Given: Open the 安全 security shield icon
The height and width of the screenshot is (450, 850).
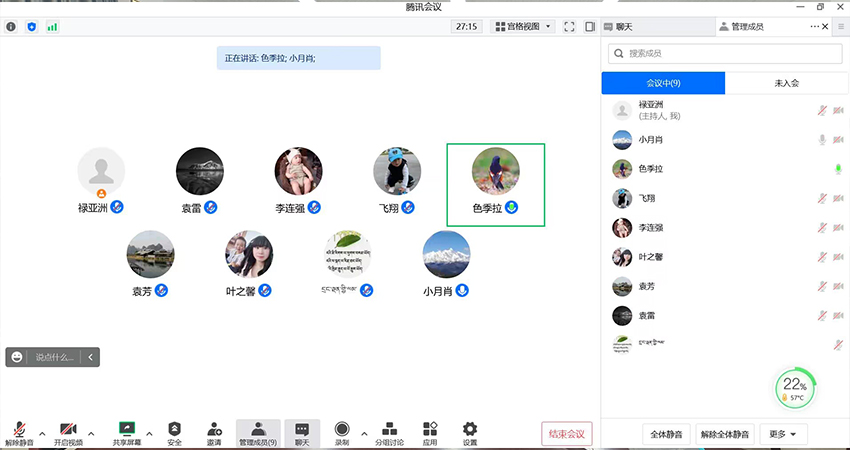Looking at the screenshot, I should click(174, 428).
